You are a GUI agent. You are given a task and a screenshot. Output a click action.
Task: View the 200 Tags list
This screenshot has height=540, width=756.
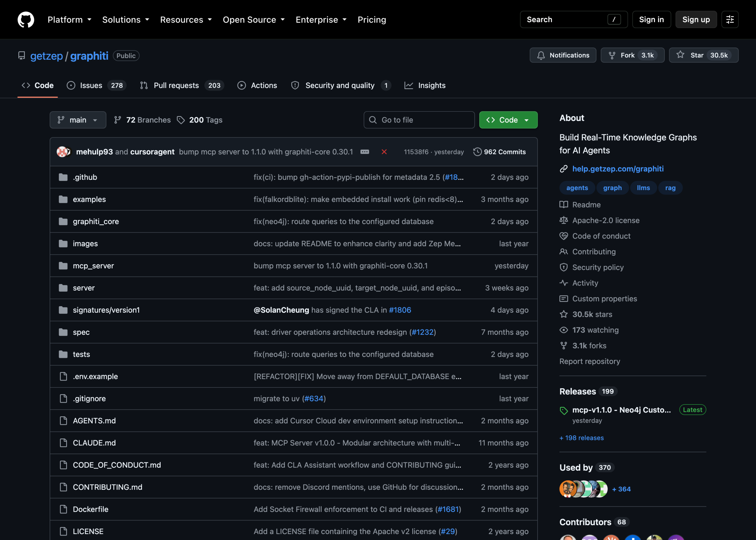tap(200, 120)
